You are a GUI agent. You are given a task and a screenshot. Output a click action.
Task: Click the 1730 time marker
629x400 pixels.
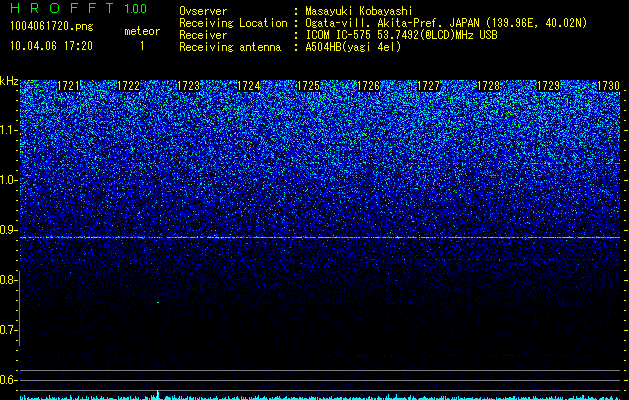pyautogui.click(x=609, y=86)
